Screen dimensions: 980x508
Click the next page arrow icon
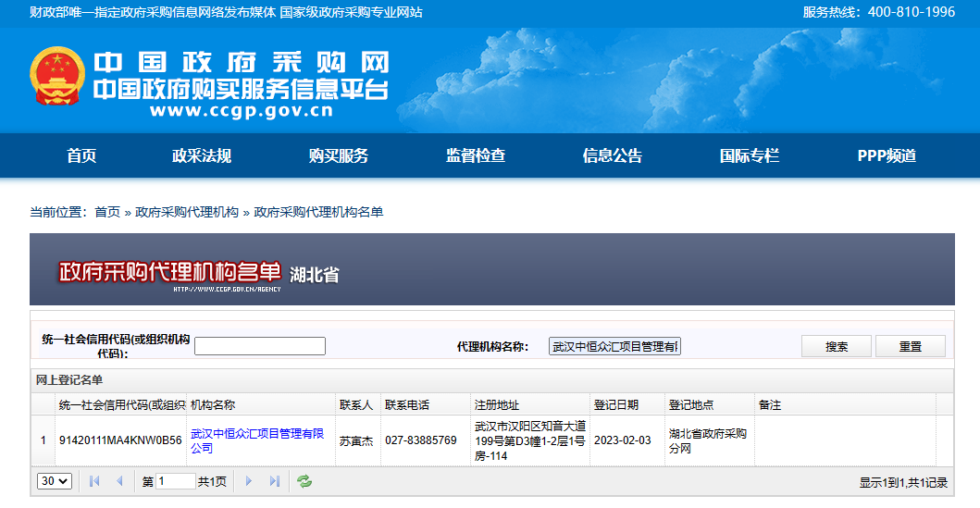(248, 481)
